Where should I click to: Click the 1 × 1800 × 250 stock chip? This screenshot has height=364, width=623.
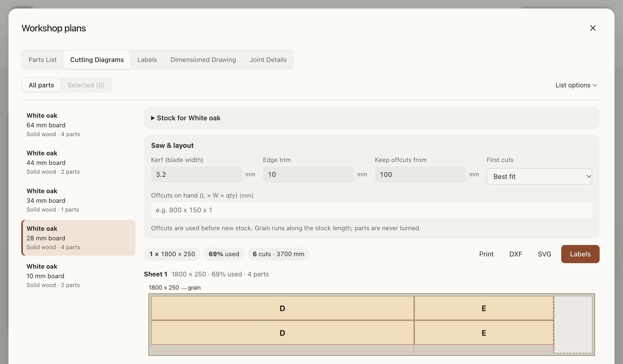pyautogui.click(x=172, y=254)
